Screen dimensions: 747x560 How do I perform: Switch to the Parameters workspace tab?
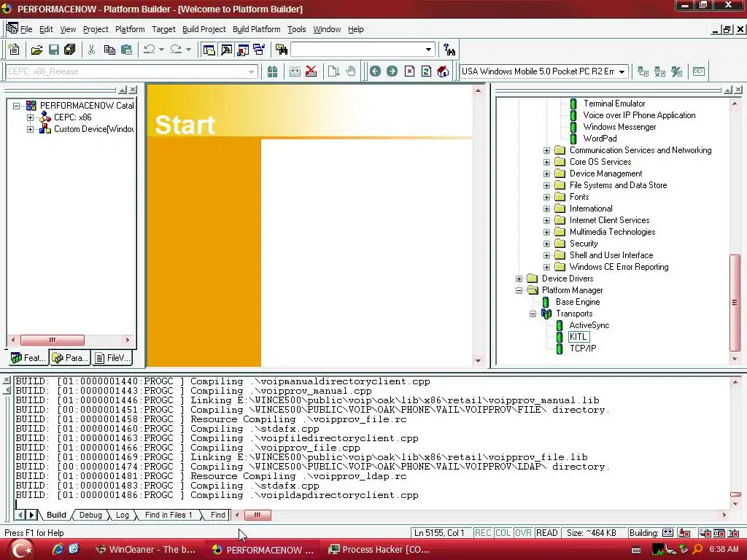pos(70,358)
